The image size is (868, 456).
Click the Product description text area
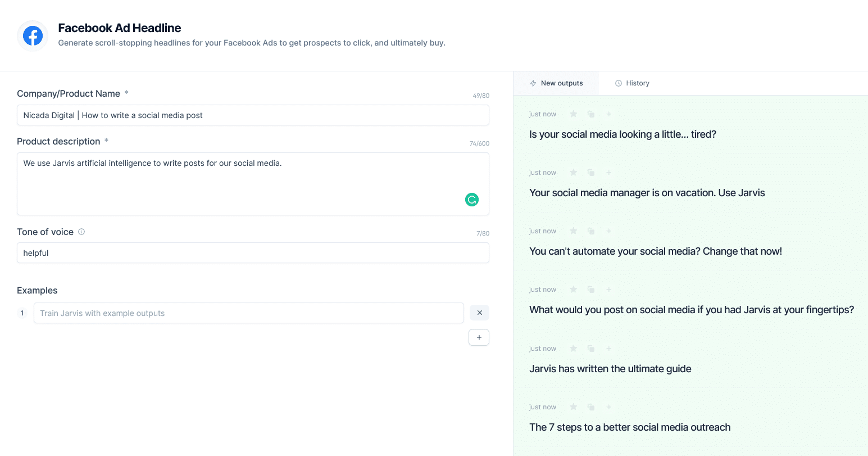coord(253,184)
